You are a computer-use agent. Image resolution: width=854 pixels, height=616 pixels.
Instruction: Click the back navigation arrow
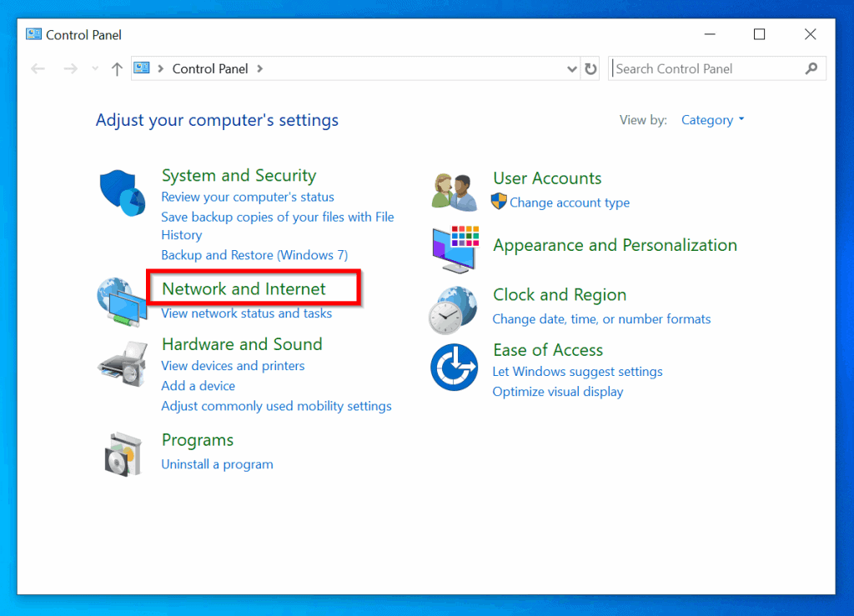click(x=38, y=68)
